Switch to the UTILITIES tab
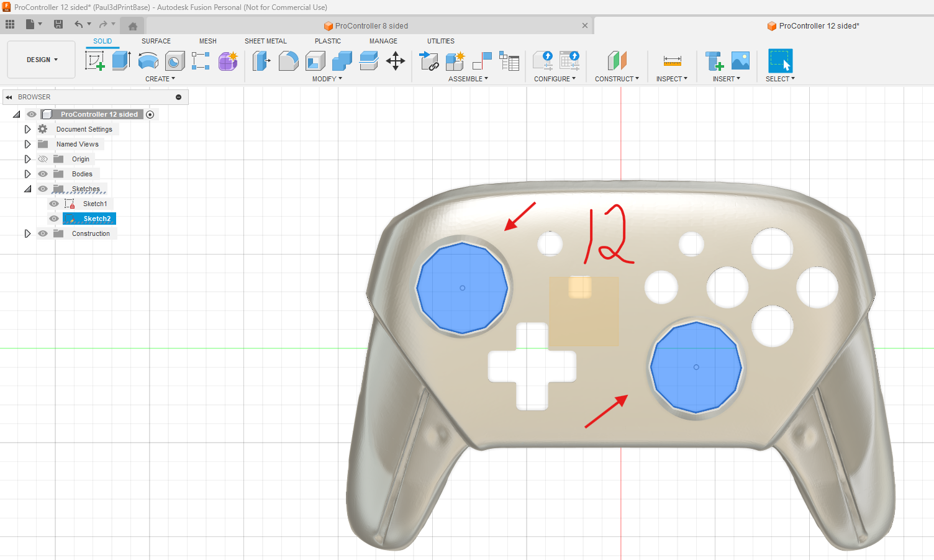Viewport: 934px width, 560px height. coord(441,41)
